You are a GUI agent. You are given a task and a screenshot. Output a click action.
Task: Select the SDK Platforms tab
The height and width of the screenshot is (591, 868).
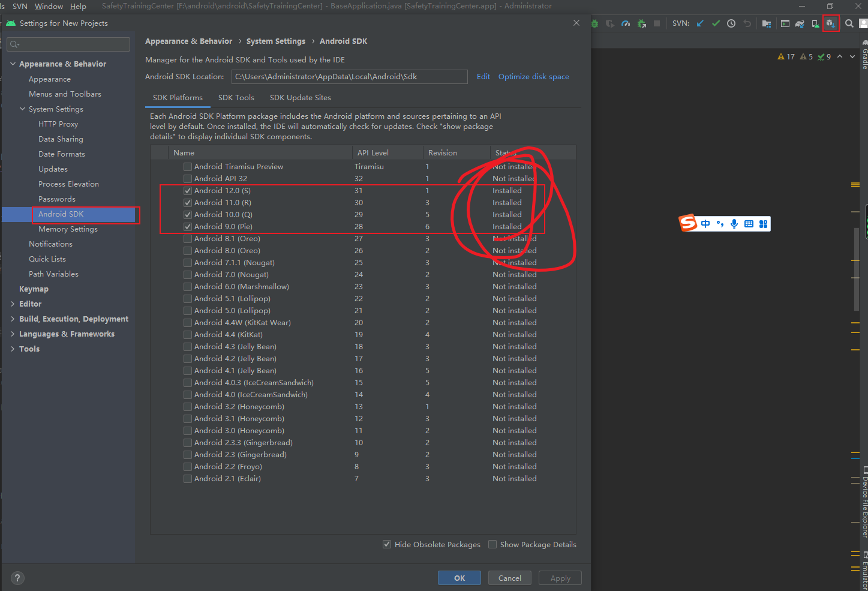click(178, 97)
